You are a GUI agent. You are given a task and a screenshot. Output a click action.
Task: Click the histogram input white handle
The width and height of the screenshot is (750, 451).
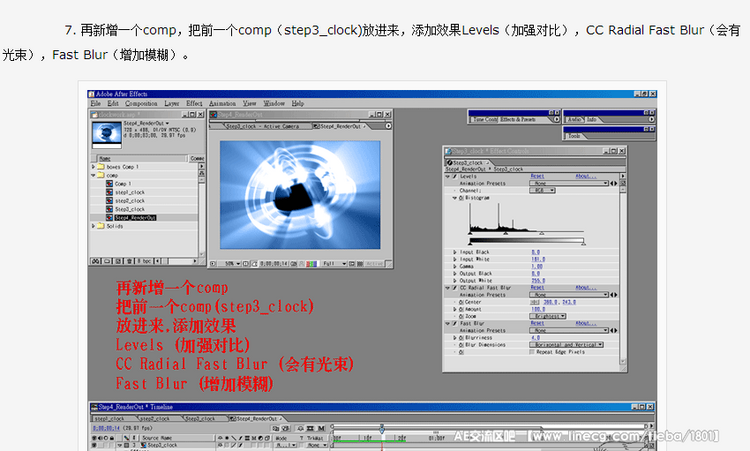tap(541, 233)
